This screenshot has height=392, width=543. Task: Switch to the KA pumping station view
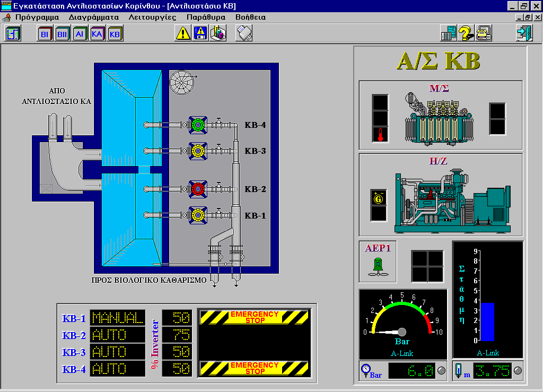click(97, 33)
